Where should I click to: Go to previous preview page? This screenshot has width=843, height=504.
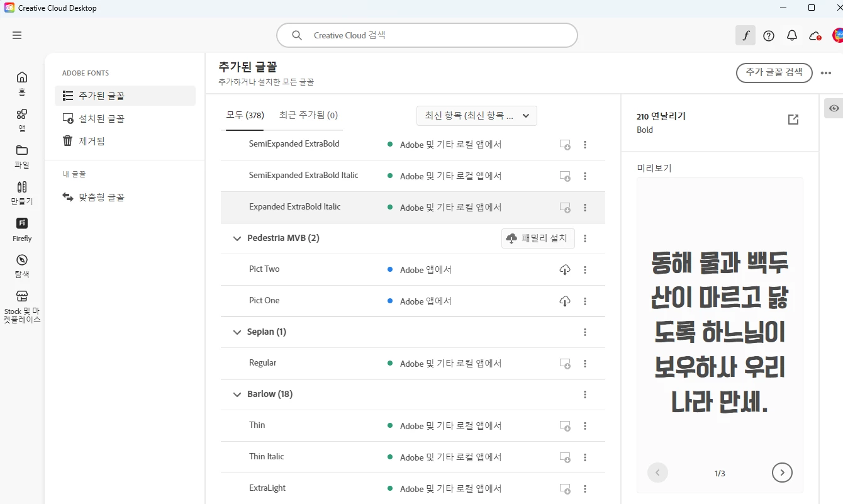click(x=657, y=472)
